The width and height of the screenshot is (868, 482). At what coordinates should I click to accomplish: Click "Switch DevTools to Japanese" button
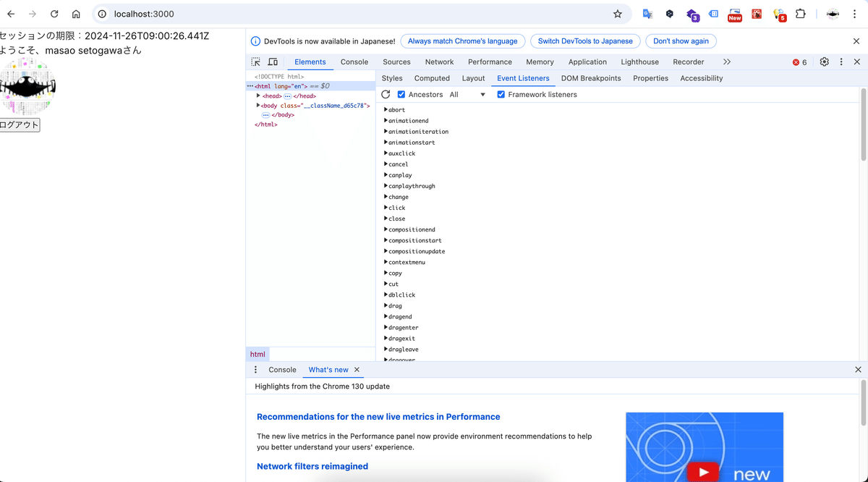585,41
